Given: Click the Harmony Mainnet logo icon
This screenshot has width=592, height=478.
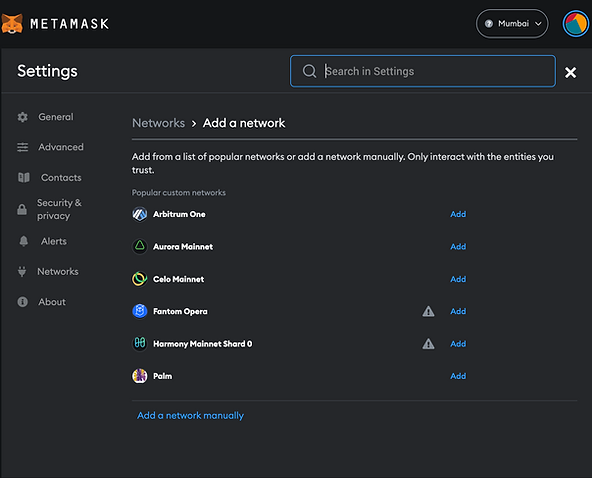Looking at the screenshot, I should [x=139, y=344].
